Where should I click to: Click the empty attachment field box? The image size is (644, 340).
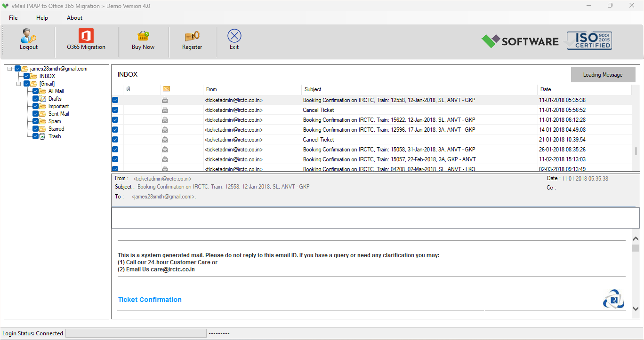pos(376,218)
